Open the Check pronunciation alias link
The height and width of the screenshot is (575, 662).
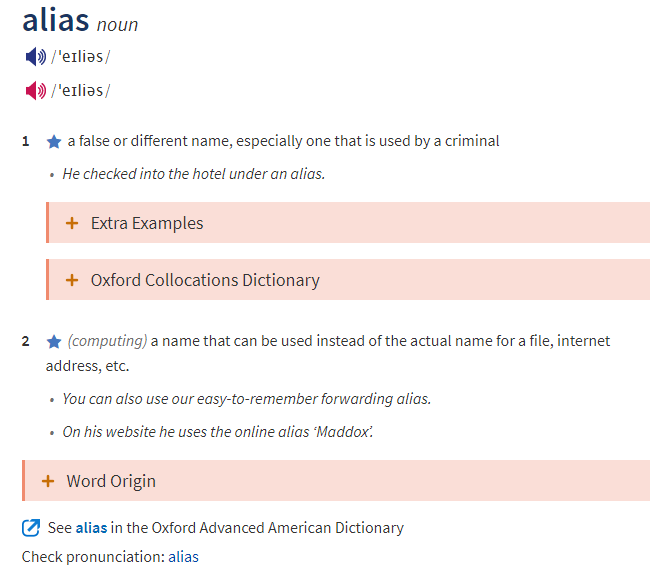pyautogui.click(x=183, y=557)
